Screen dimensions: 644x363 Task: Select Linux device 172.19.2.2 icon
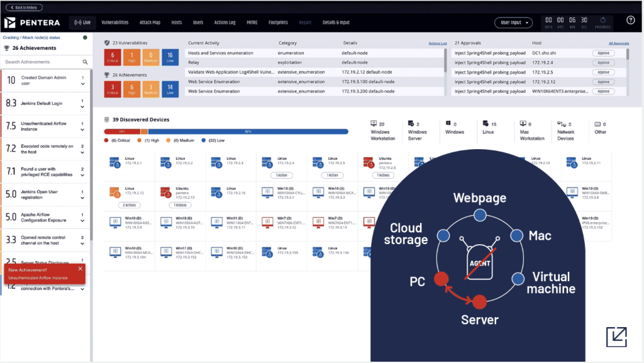(x=166, y=162)
